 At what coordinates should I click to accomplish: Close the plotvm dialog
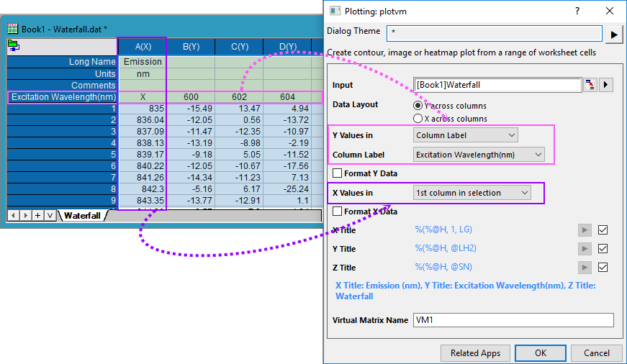[610, 12]
